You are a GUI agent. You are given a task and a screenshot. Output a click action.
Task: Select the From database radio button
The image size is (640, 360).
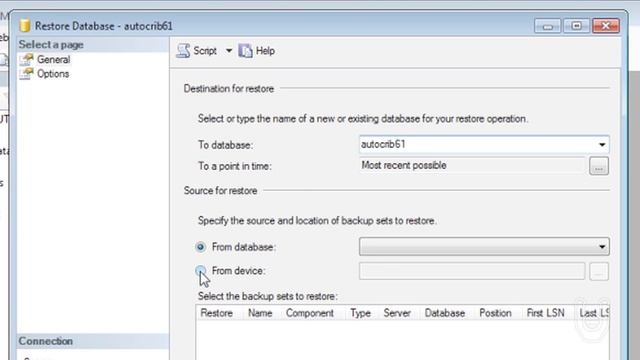point(200,247)
